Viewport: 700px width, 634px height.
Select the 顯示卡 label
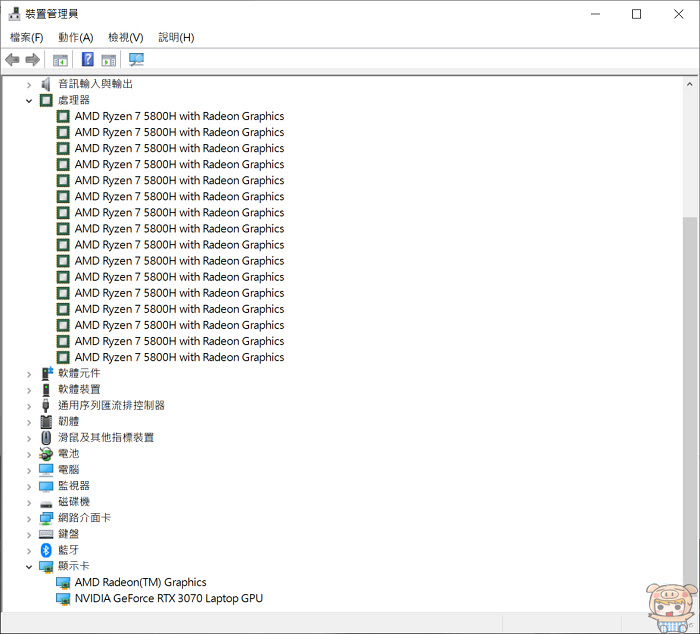pos(74,566)
